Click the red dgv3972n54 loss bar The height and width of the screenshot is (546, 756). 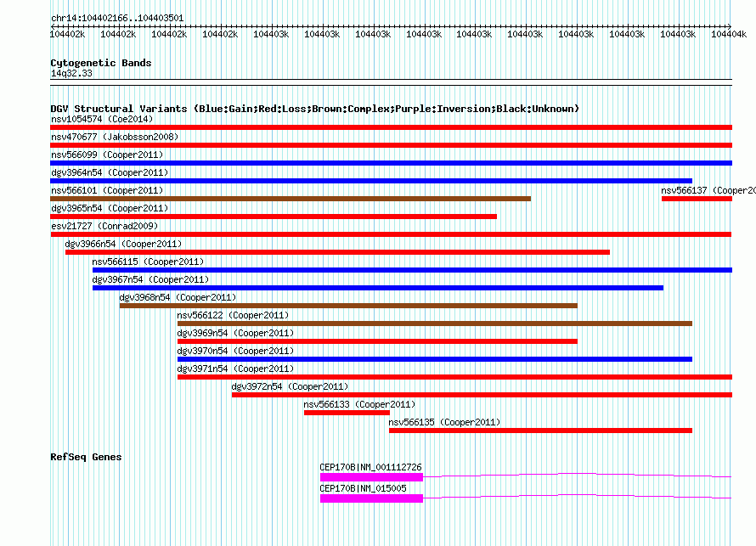click(482, 395)
